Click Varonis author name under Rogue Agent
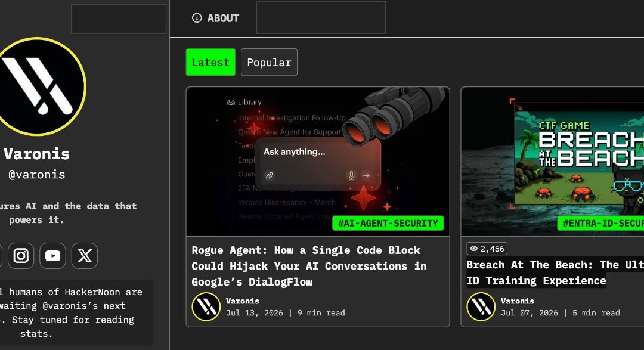This screenshot has width=644, height=350. (242, 301)
